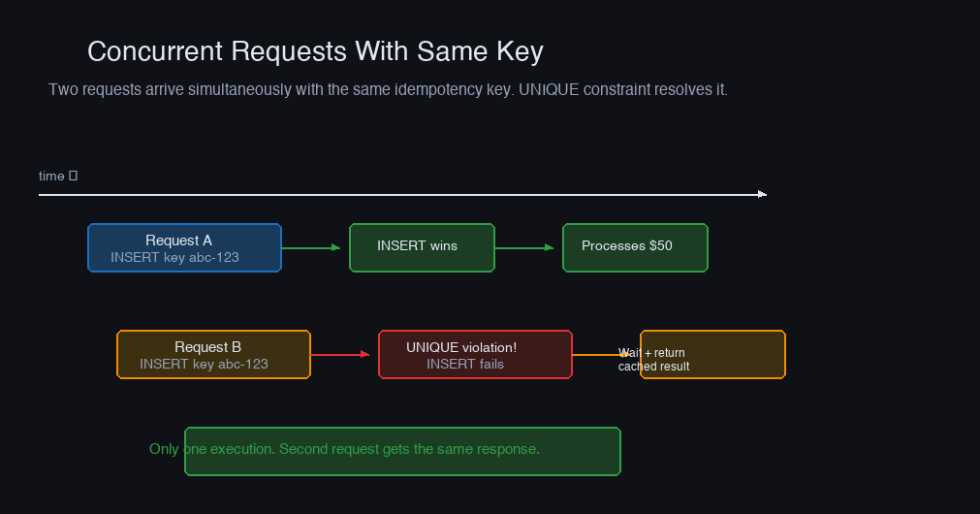Click the subtitle about idempotency key

point(388,89)
